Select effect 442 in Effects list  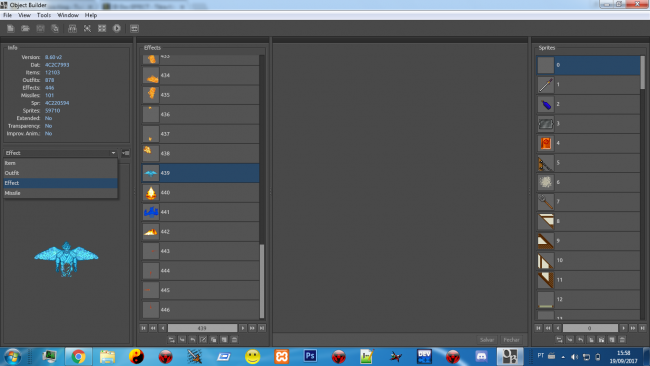(201, 232)
